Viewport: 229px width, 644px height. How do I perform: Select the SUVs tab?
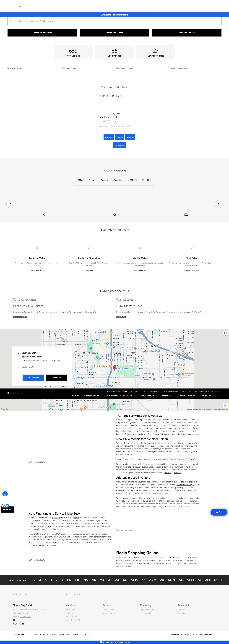click(81, 180)
